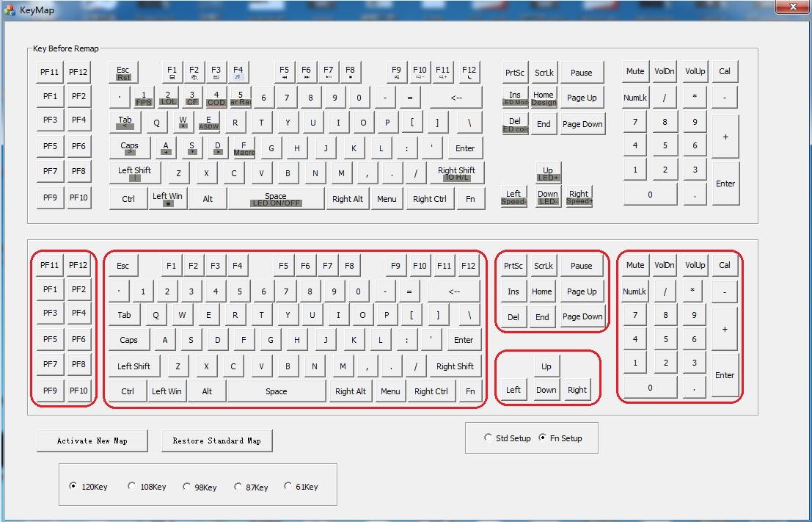Click the Restore Standard Map button
Image resolution: width=812 pixels, height=522 pixels.
pyautogui.click(x=216, y=441)
